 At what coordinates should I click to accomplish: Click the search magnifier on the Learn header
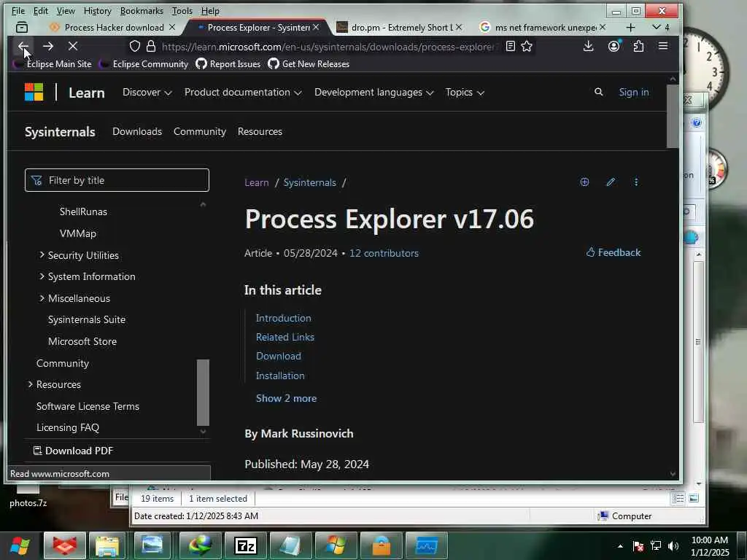599,92
